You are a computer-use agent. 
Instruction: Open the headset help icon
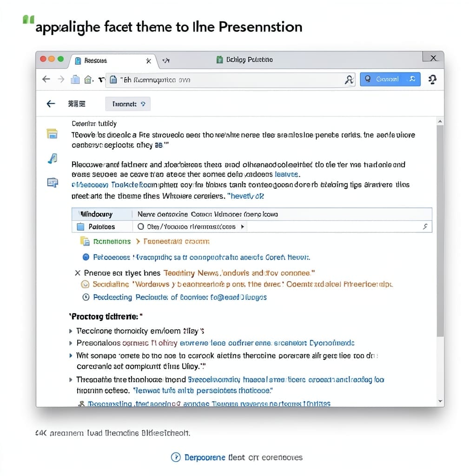point(432,79)
